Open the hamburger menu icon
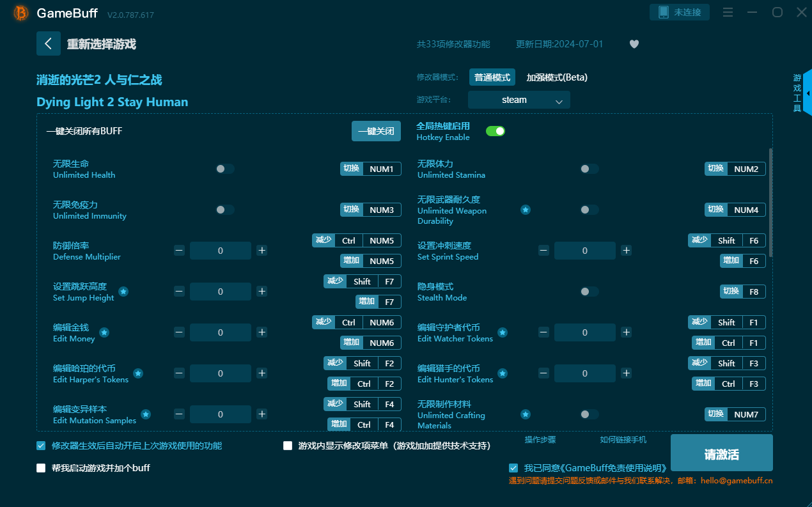The image size is (812, 507). coord(728,12)
